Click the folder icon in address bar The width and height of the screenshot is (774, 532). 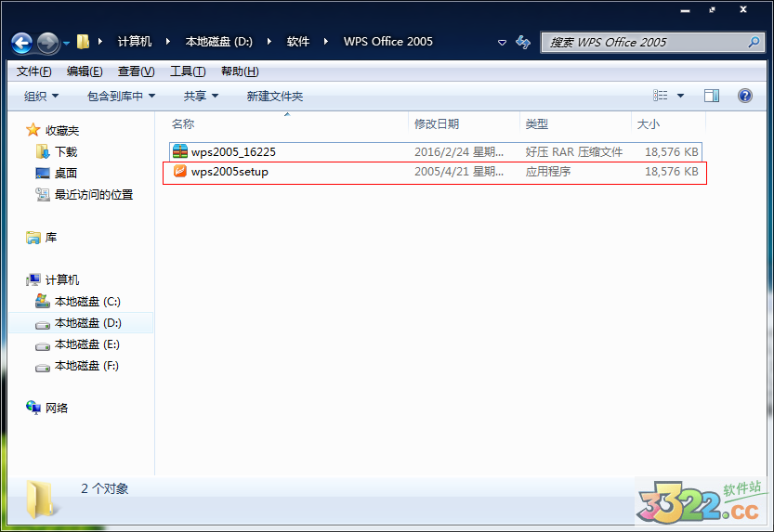(x=83, y=42)
